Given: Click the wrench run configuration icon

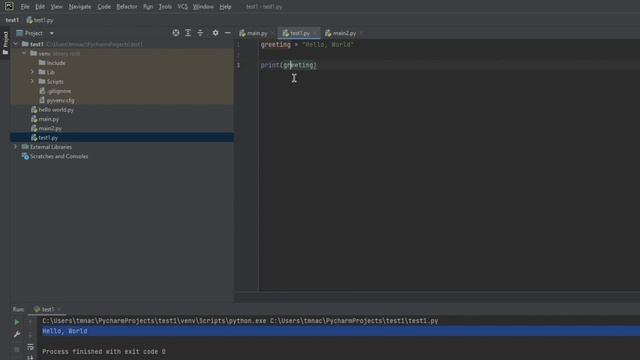Looking at the screenshot, I should tap(17, 334).
